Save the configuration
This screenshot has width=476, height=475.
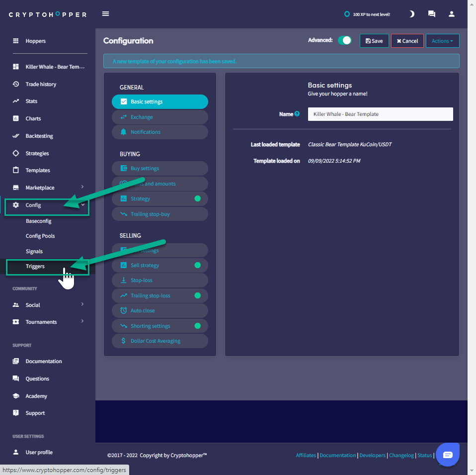(374, 41)
